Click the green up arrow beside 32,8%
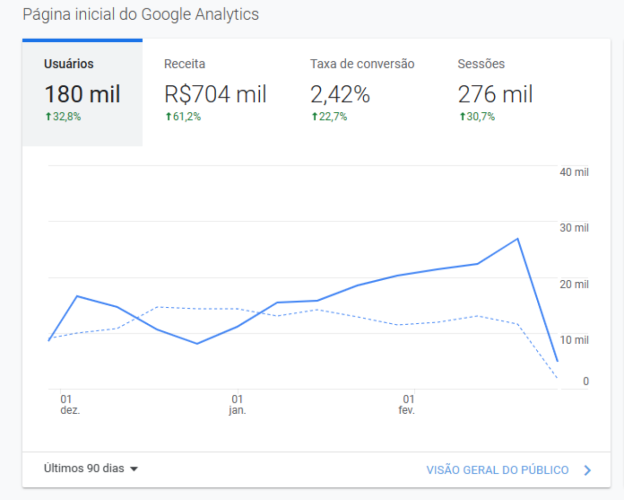 48,116
